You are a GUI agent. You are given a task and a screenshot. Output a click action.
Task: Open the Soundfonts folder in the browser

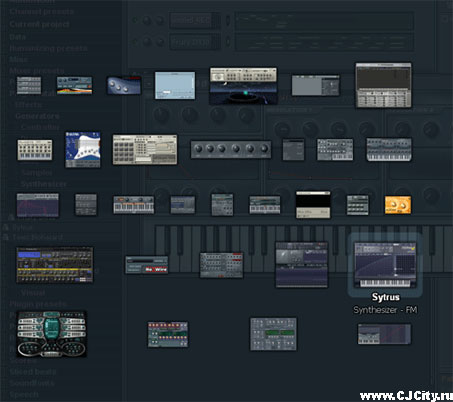point(32,383)
